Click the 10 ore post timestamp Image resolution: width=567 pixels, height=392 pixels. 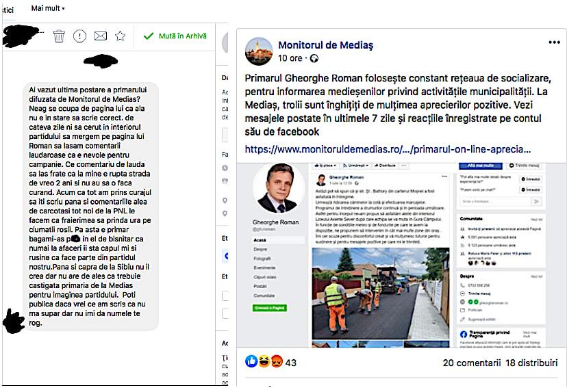pos(290,59)
